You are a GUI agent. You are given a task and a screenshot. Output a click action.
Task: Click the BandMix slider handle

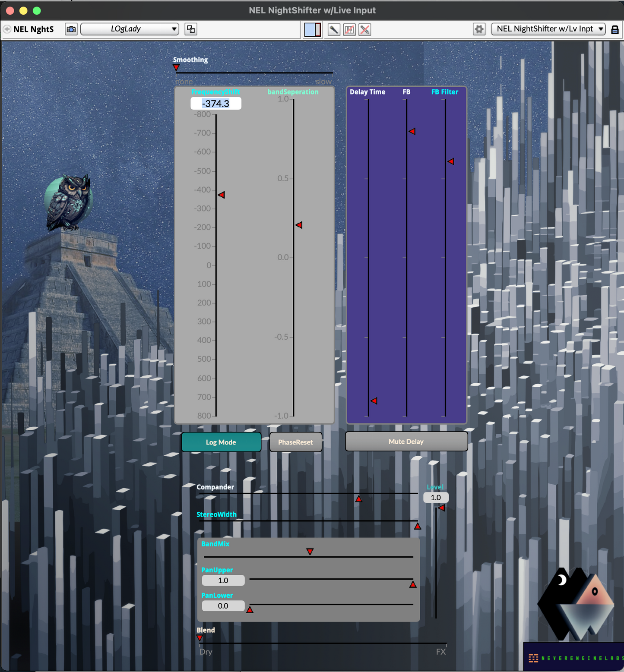pos(310,552)
